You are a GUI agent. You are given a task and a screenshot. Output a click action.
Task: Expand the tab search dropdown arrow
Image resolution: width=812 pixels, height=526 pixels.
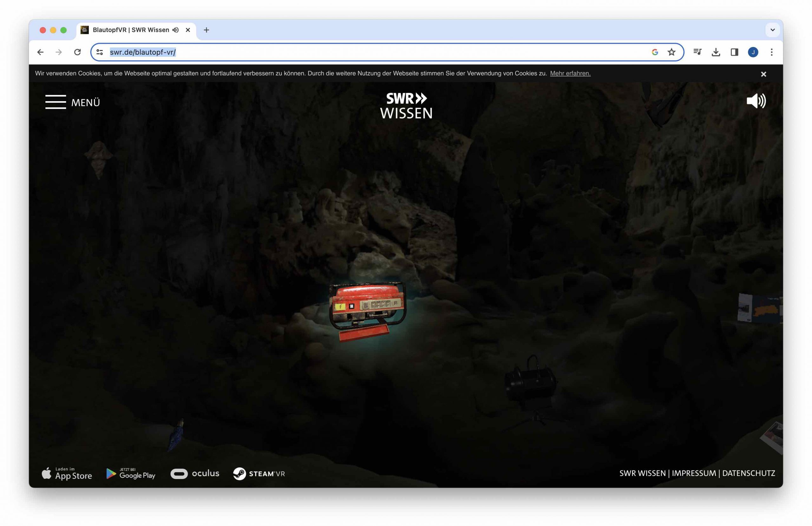point(772,30)
